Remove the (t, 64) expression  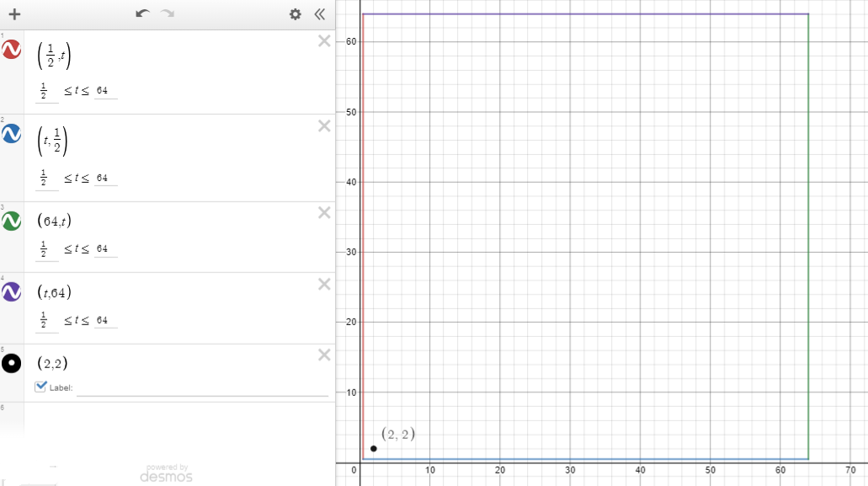(x=324, y=284)
